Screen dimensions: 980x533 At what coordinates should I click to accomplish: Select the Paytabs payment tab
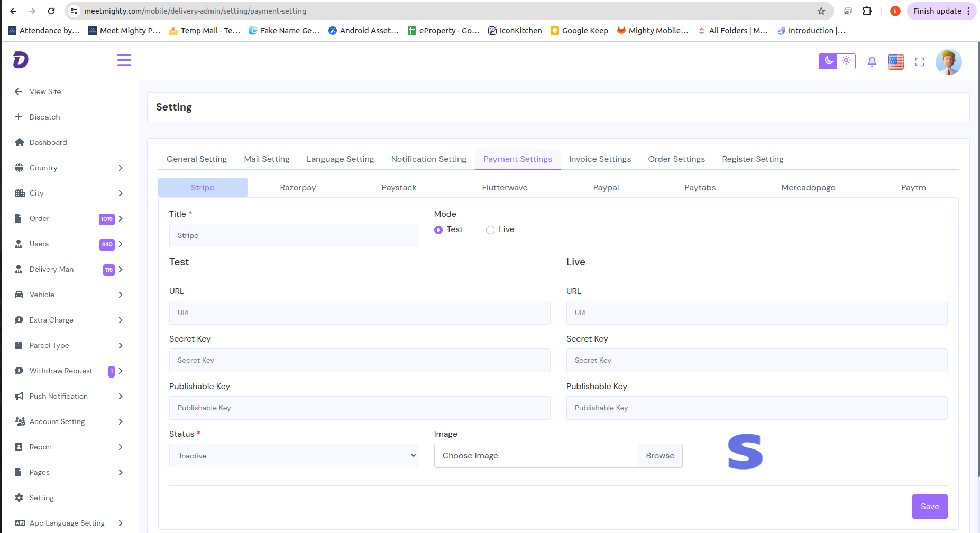tap(700, 188)
